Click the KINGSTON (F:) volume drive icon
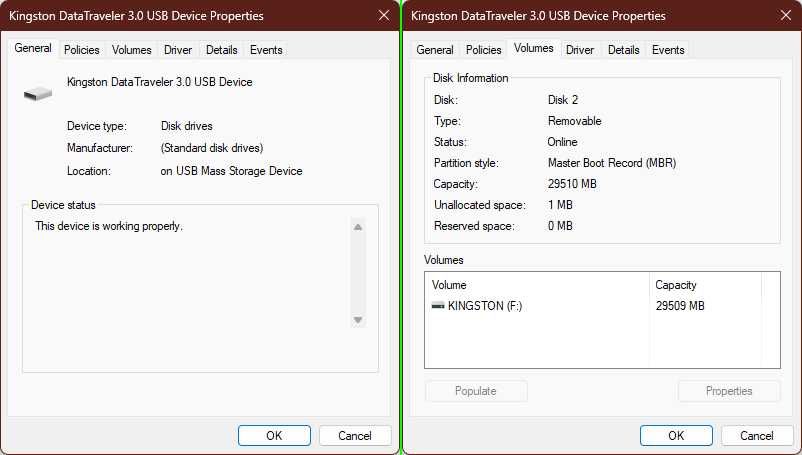 point(438,306)
